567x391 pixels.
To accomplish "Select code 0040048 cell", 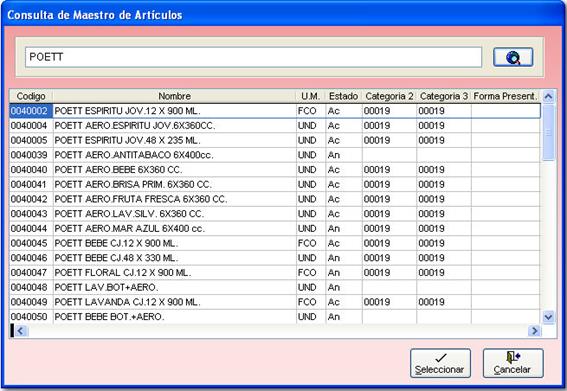I will tap(31, 287).
